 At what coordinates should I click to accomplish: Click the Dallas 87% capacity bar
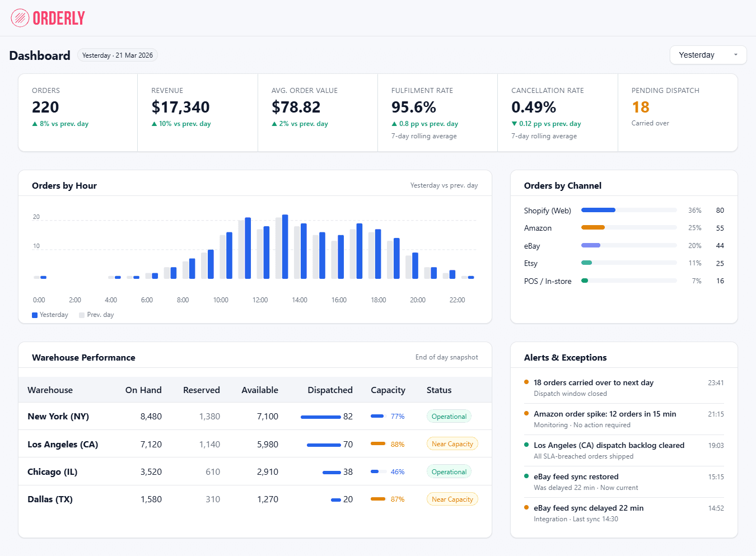click(x=378, y=499)
